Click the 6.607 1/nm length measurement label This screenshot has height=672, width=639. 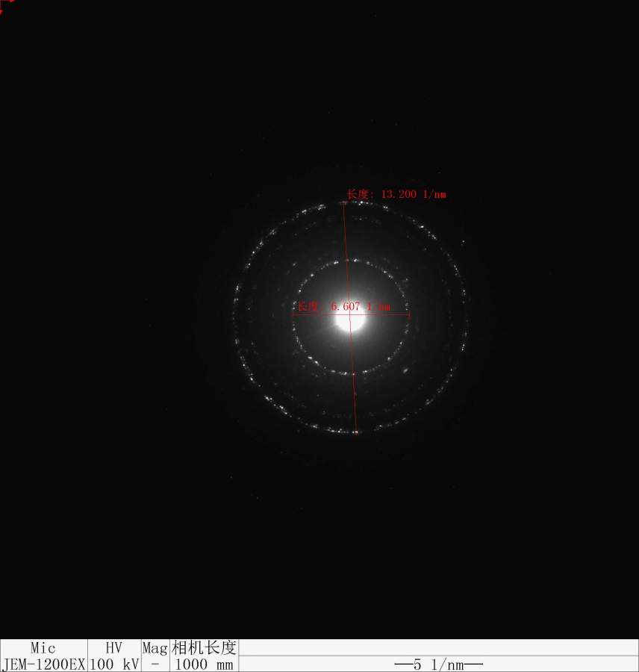click(x=344, y=306)
